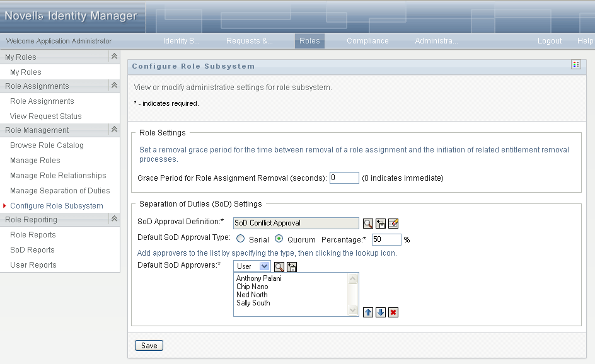Switch to the Requests tab
The height and width of the screenshot is (364, 595).
pos(249,41)
